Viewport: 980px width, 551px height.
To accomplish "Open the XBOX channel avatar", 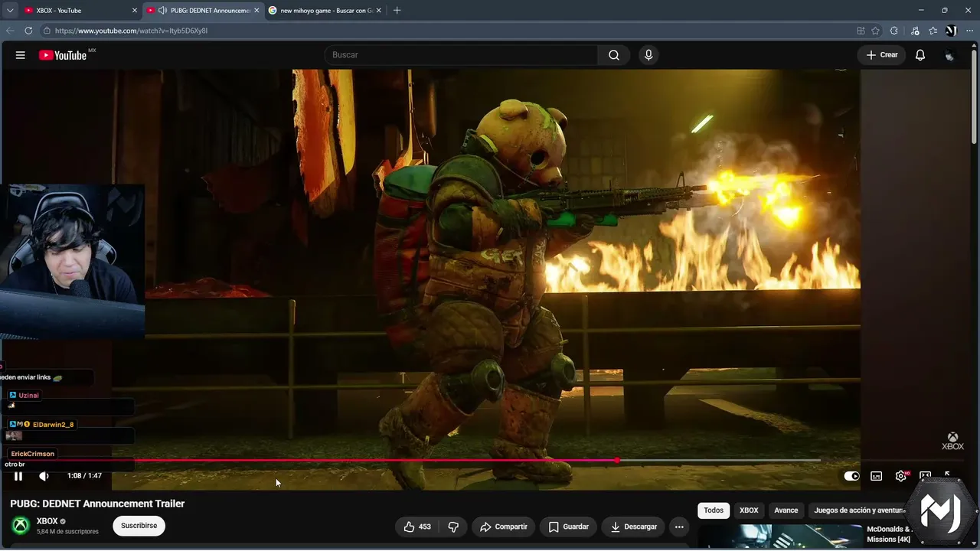I will pyautogui.click(x=21, y=526).
